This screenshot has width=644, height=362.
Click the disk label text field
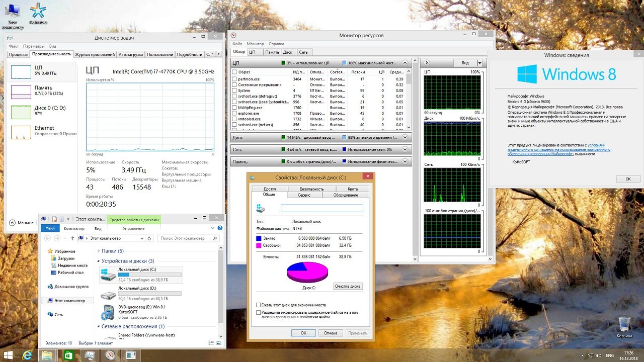(321, 208)
